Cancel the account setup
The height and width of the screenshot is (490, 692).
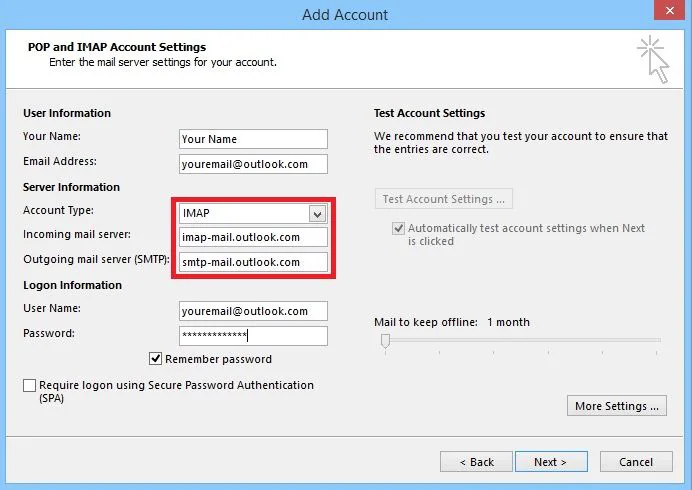(x=636, y=462)
